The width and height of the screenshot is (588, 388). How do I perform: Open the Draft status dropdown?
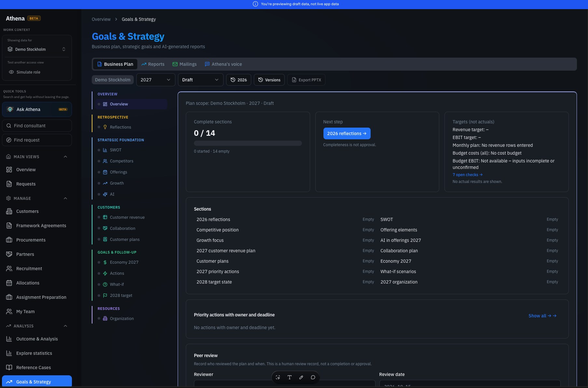tap(200, 80)
